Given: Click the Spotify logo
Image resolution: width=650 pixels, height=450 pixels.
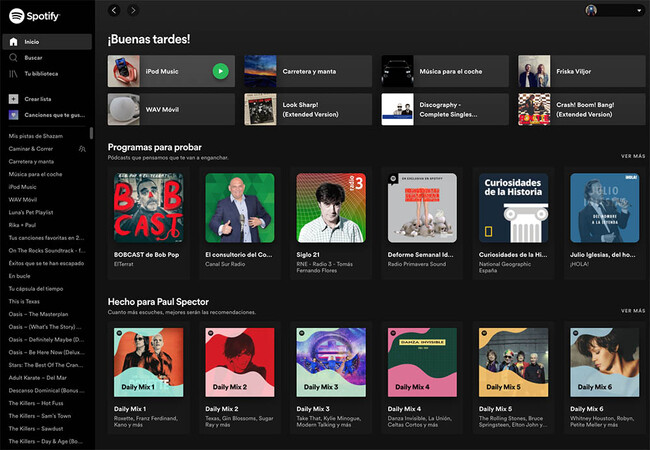Looking at the screenshot, I should point(34,16).
